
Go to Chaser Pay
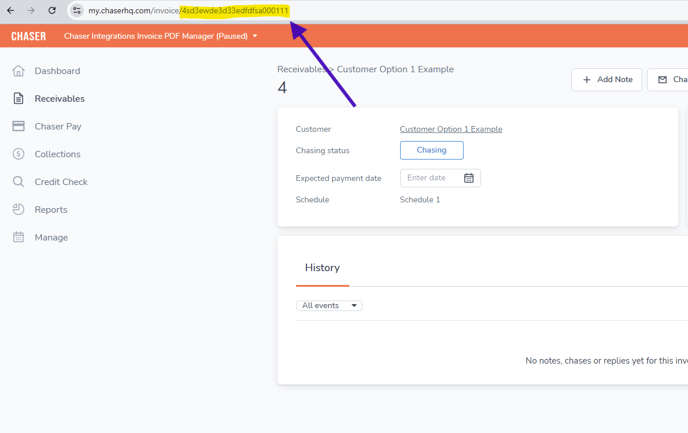(x=58, y=126)
